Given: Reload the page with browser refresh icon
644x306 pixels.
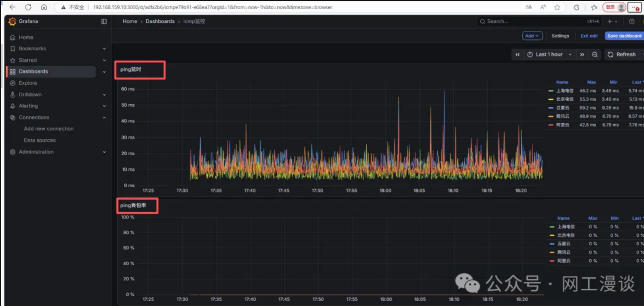Looking at the screenshot, I should pos(28,7).
